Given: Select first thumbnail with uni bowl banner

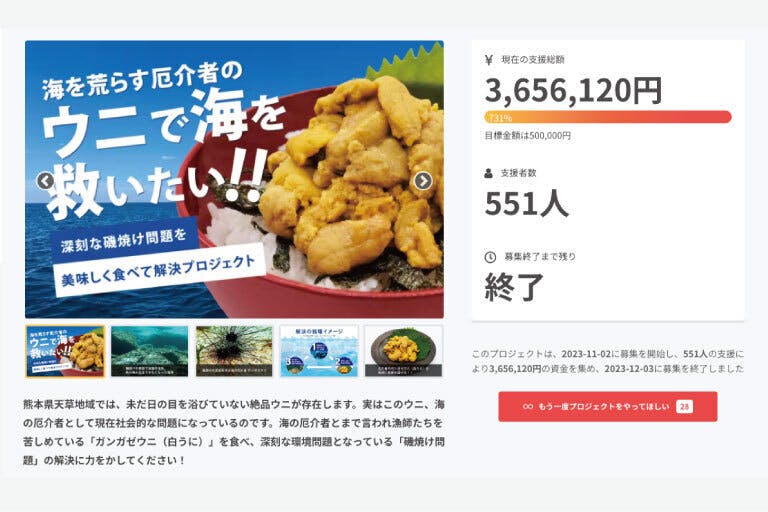Looking at the screenshot, I should 65,351.
